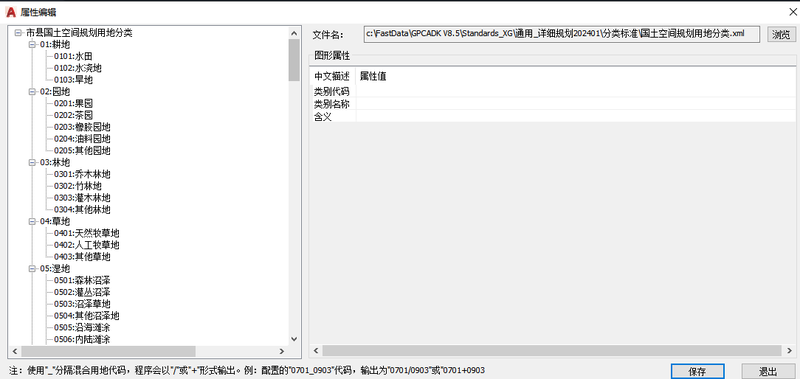Select the 05:湿地 category label

[55, 268]
